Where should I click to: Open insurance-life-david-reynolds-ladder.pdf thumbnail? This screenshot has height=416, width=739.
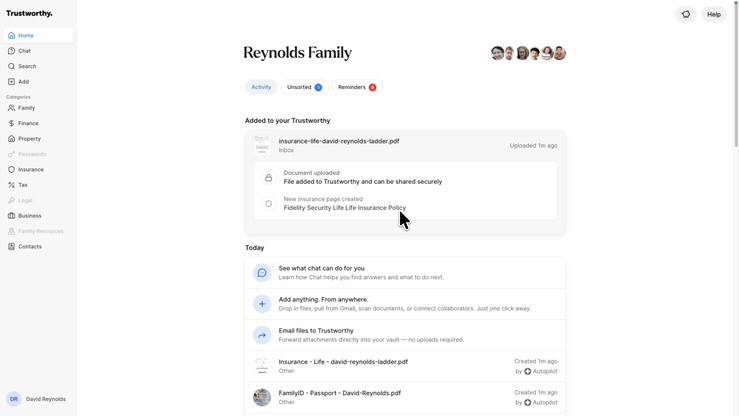[x=262, y=145]
